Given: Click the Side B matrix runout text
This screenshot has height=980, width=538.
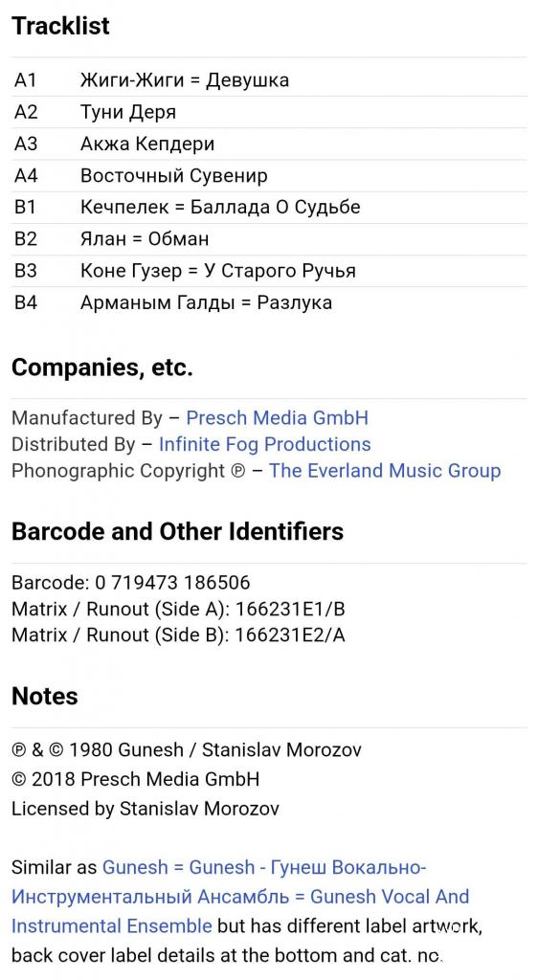Looking at the screenshot, I should [x=179, y=635].
